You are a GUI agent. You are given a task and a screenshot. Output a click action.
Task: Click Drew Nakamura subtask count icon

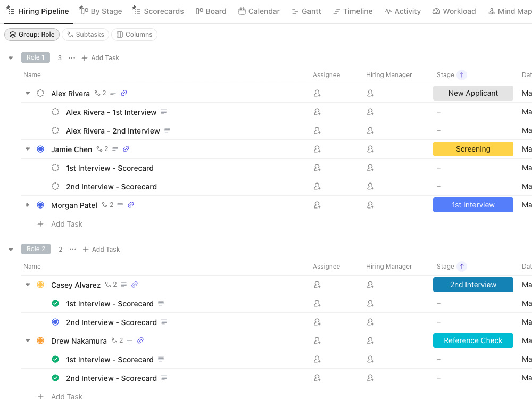coord(117,340)
